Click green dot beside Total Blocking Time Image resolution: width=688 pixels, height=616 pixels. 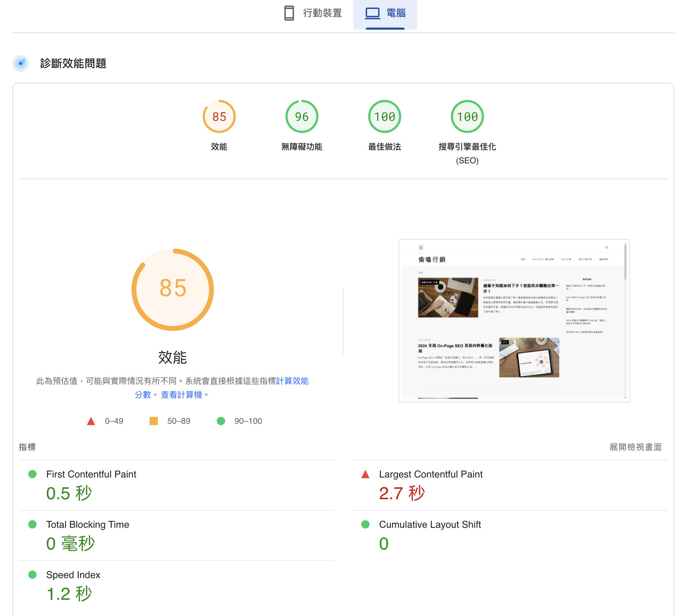pyautogui.click(x=32, y=524)
